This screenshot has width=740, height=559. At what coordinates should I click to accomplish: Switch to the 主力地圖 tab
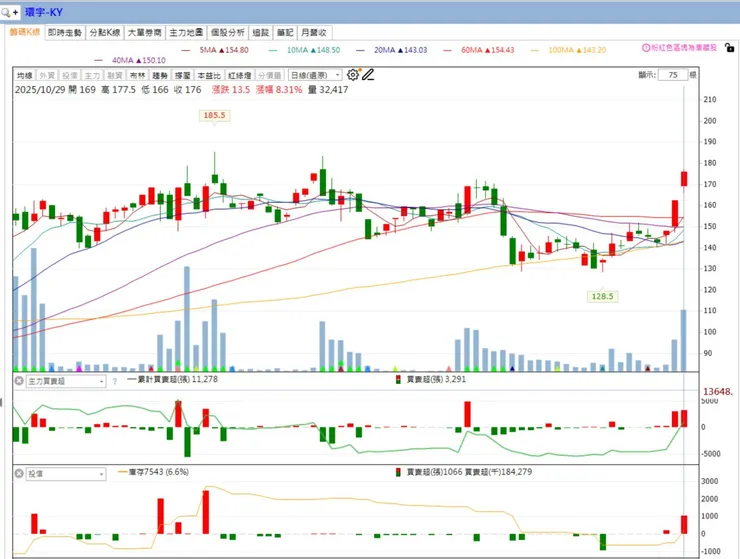click(x=186, y=33)
